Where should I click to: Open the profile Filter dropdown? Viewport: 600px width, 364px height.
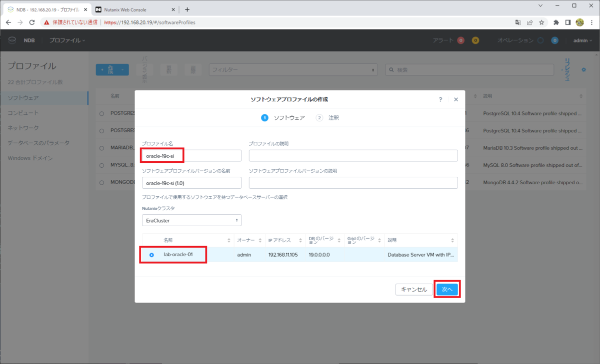[x=292, y=70]
